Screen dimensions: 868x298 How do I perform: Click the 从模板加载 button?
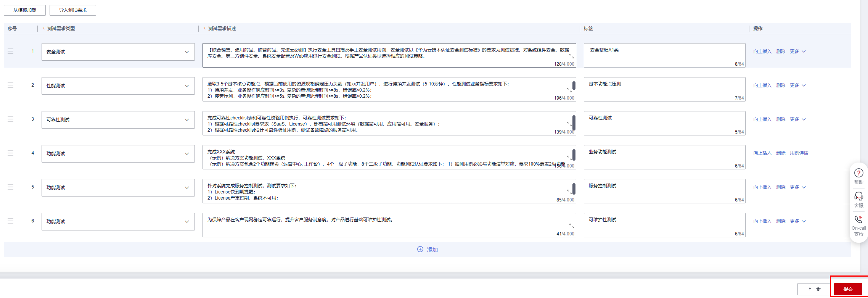(25, 10)
